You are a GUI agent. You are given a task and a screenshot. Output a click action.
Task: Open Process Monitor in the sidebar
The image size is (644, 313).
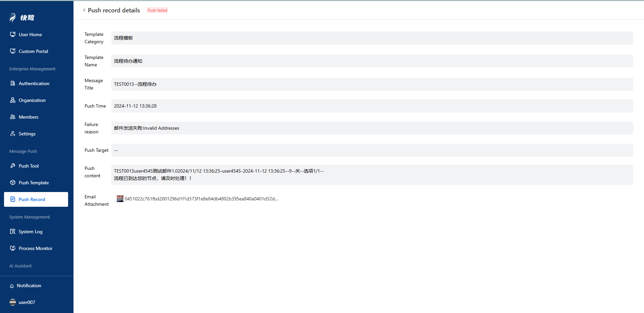click(x=35, y=248)
